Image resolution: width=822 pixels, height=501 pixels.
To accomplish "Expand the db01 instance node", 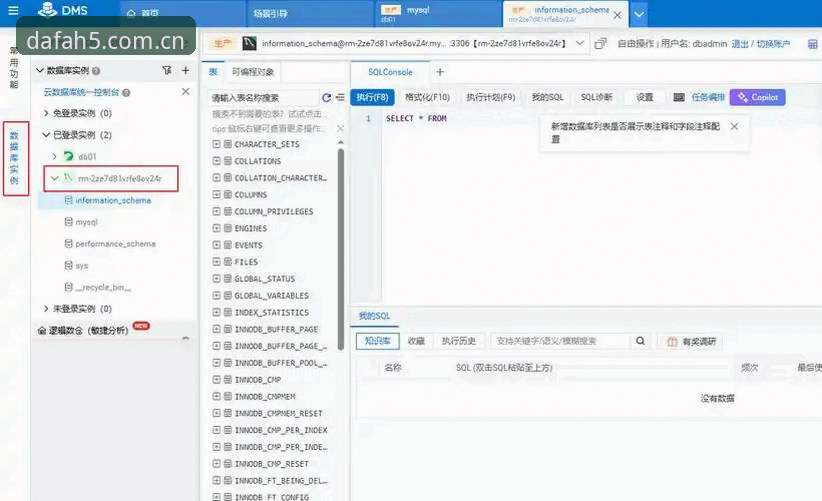I will [55, 157].
